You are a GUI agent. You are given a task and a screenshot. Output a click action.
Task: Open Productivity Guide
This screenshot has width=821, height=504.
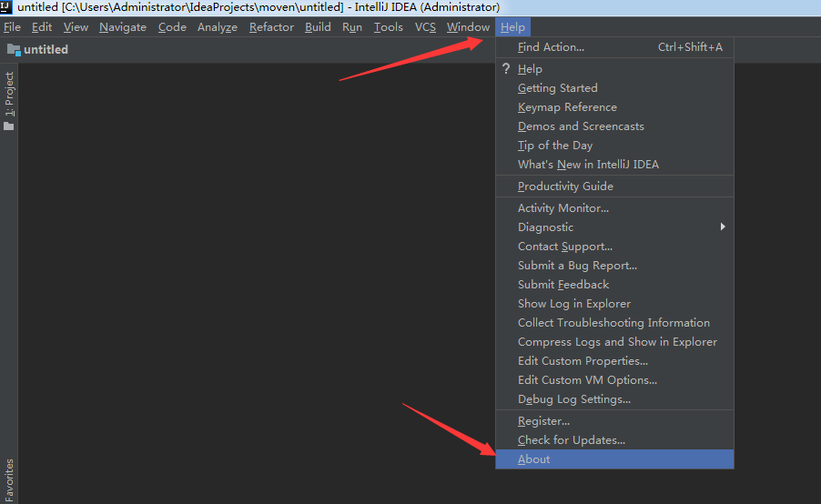pyautogui.click(x=614, y=186)
